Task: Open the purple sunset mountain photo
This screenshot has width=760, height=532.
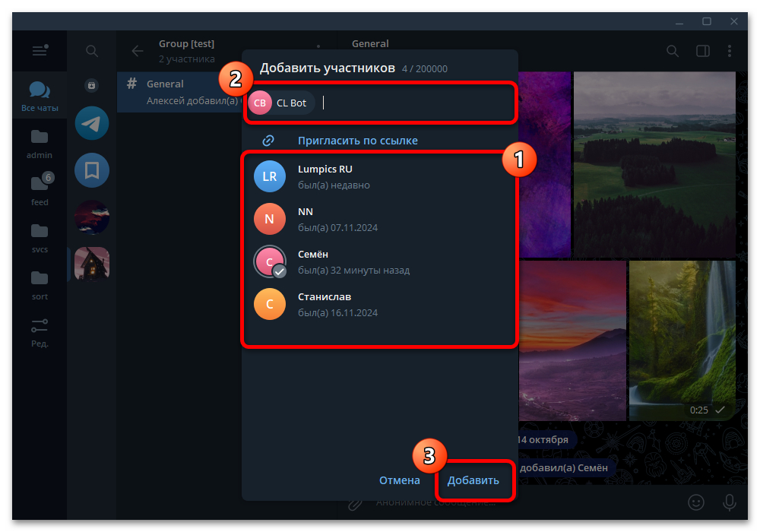Action: point(572,340)
